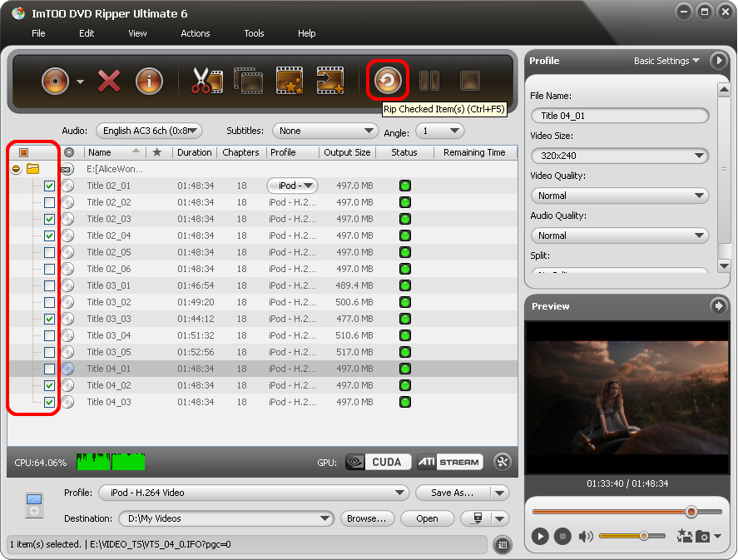
Task: Uncheck the Title 02_03 checkbox
Action: 49,219
